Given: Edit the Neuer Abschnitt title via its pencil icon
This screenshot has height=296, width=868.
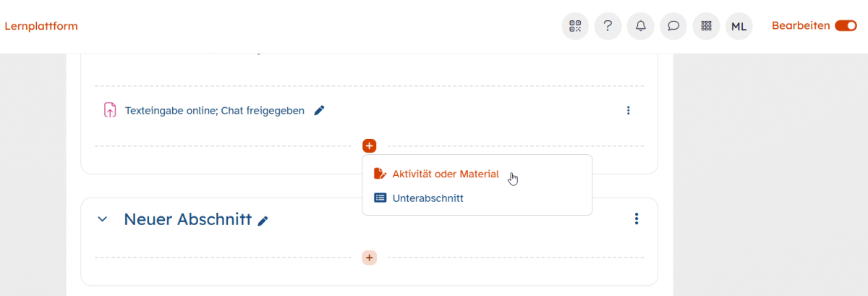Looking at the screenshot, I should pyautogui.click(x=263, y=220).
